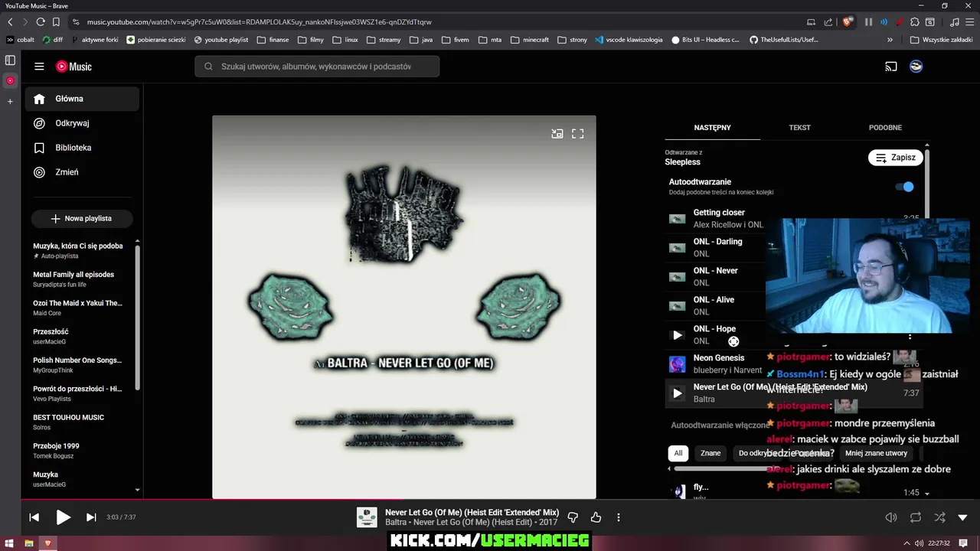Go to Główna home page
The width and height of the screenshot is (980, 551).
tap(82, 99)
